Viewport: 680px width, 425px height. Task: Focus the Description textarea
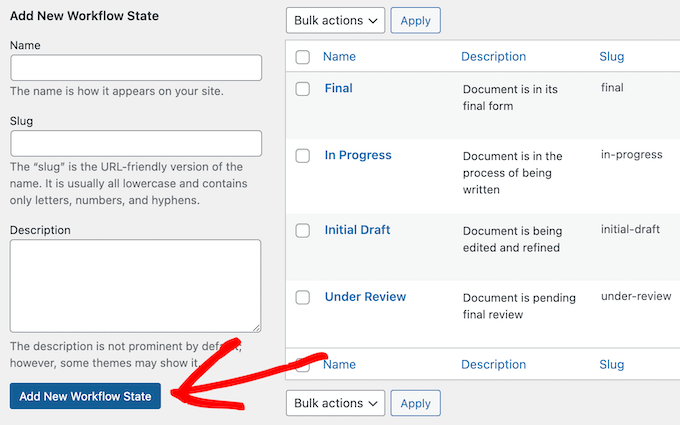(136, 285)
